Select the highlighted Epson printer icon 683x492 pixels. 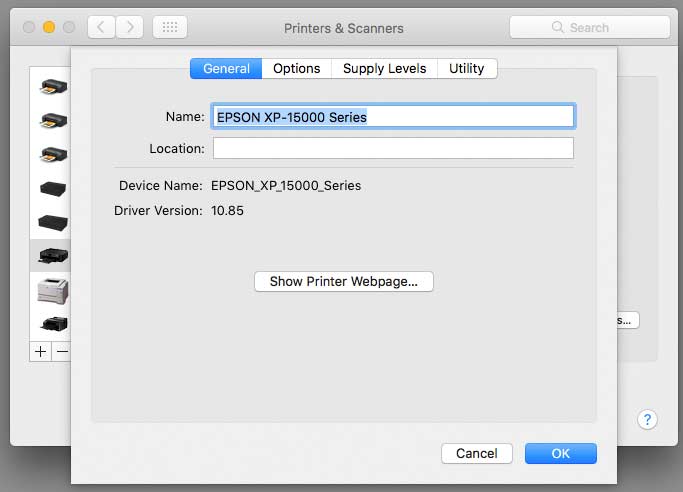pos(53,256)
